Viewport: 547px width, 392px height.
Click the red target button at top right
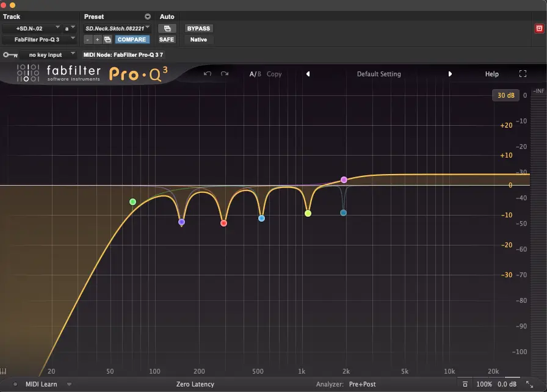point(539,28)
